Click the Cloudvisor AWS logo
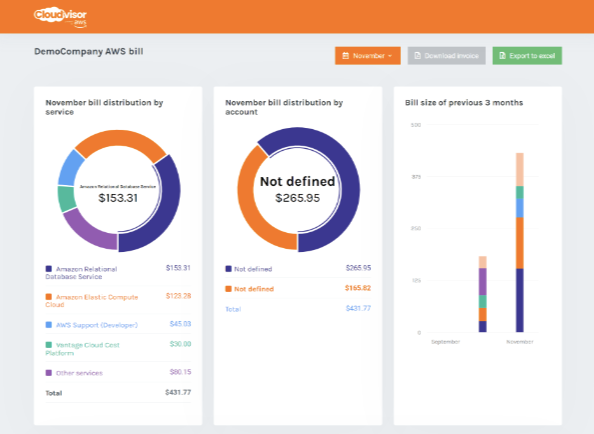The image size is (594, 434). [x=60, y=17]
